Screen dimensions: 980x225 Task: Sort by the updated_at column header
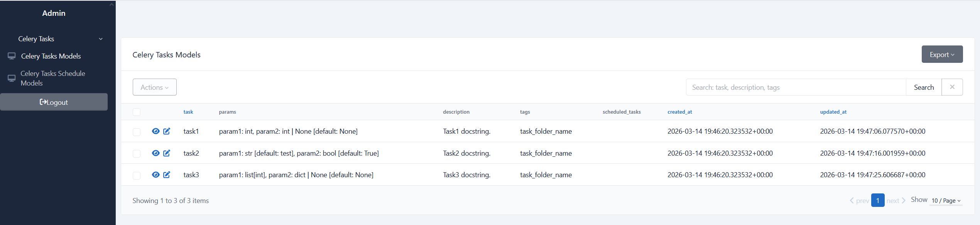(x=833, y=112)
